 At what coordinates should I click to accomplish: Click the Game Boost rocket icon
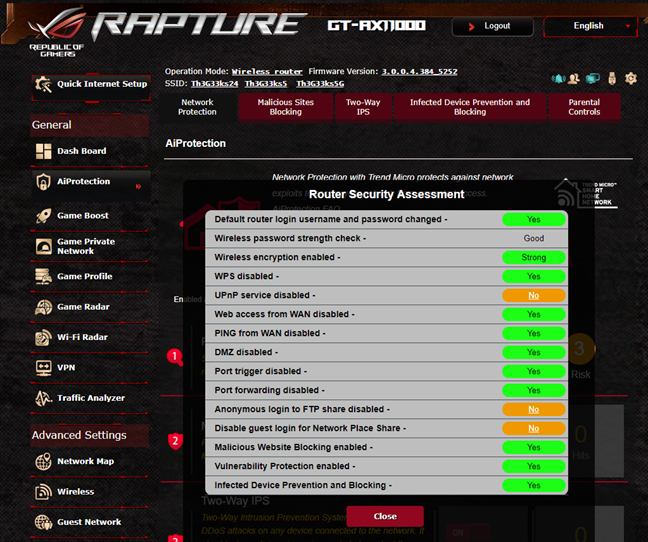tap(43, 216)
